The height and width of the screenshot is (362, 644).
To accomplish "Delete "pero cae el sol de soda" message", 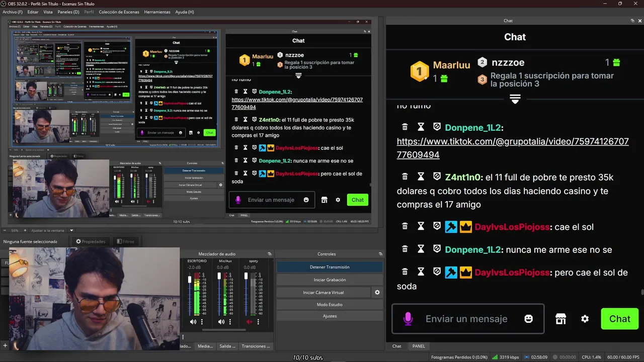I will [405, 272].
